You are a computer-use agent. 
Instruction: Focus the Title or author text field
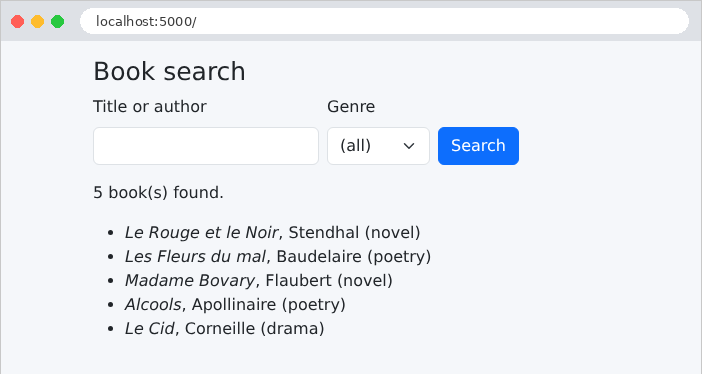pos(206,146)
